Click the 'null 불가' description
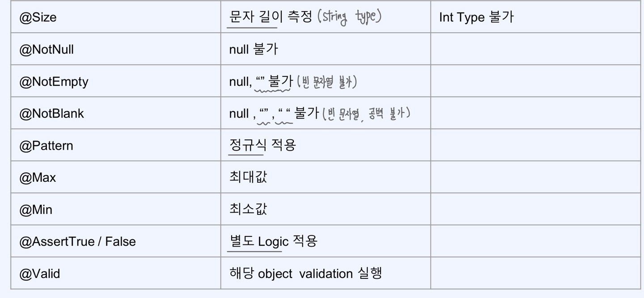The width and height of the screenshot is (644, 298). 254,49
